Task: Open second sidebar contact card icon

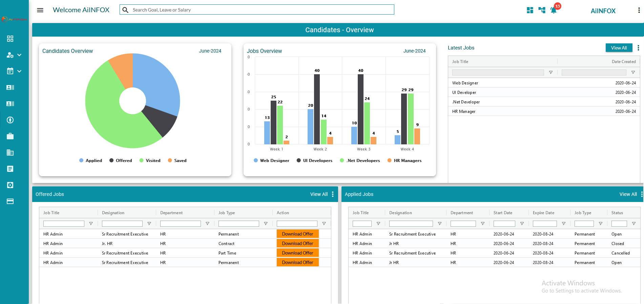Action: pos(10,104)
